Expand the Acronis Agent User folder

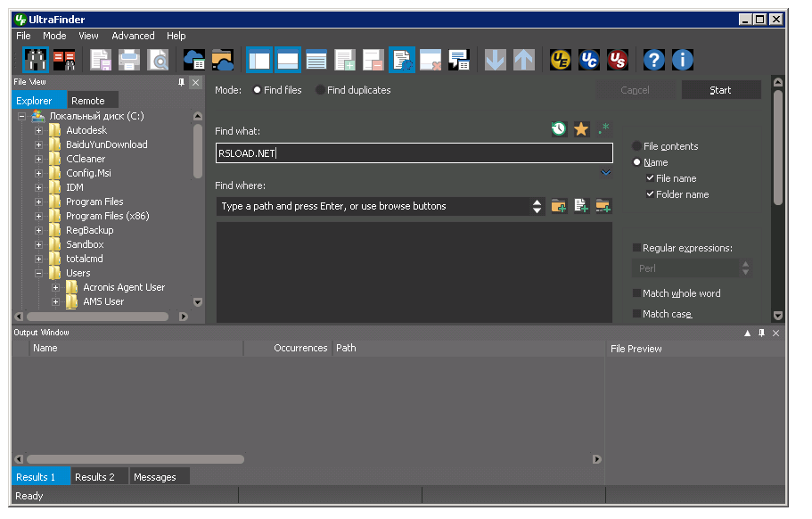click(56, 287)
